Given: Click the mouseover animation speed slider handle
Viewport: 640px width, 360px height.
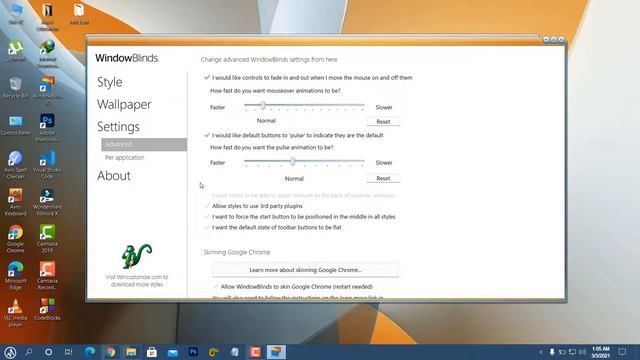Looking at the screenshot, I should (x=263, y=106).
